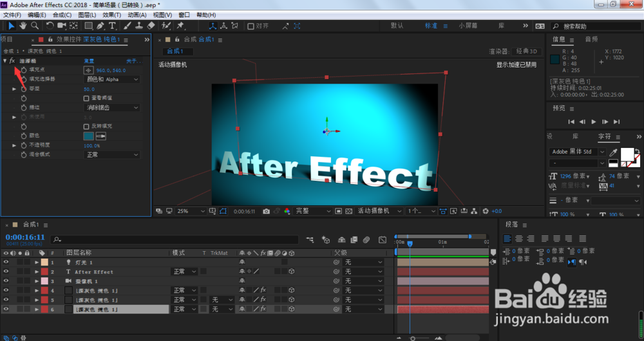
Task: Check the 反转填充 checkbox
Action: pyautogui.click(x=86, y=126)
